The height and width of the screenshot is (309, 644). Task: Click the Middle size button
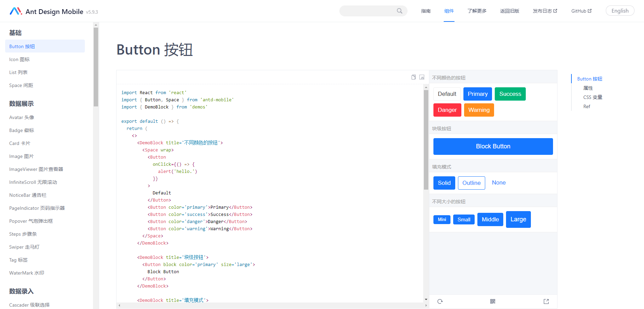coord(490,220)
